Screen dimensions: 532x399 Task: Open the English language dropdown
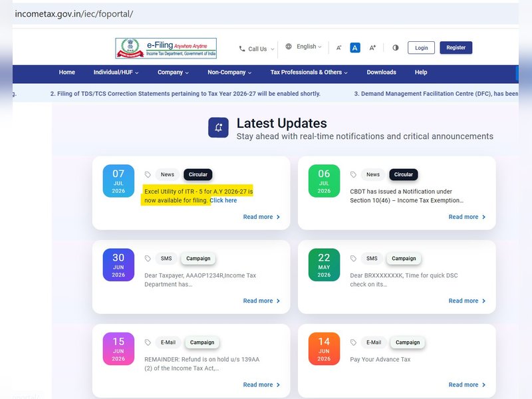304,47
